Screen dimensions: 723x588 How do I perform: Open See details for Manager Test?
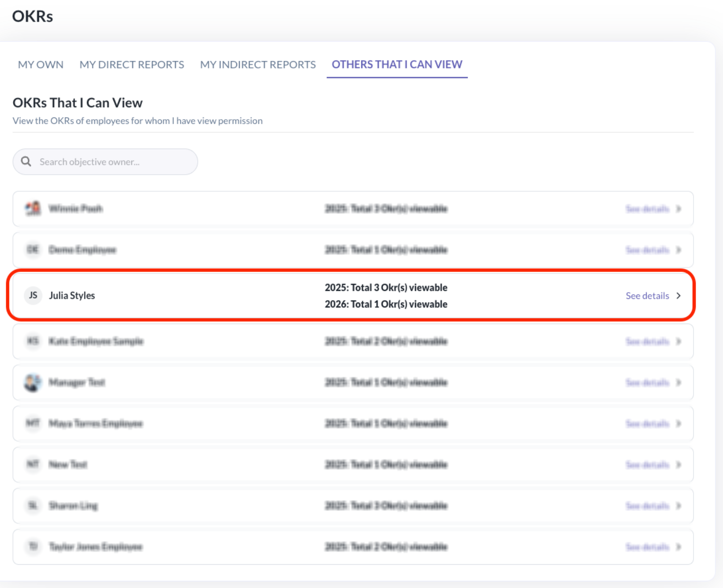pos(647,383)
